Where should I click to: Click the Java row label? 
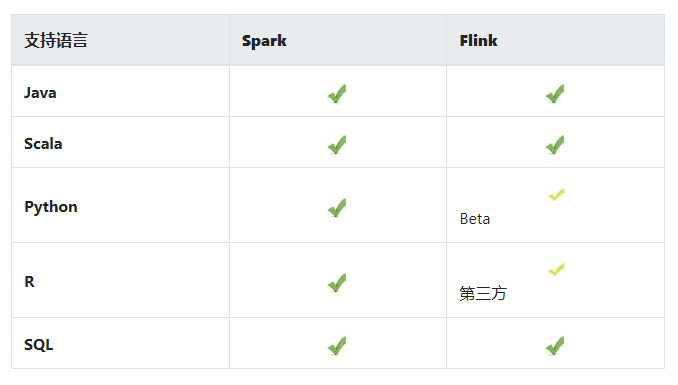(40, 93)
